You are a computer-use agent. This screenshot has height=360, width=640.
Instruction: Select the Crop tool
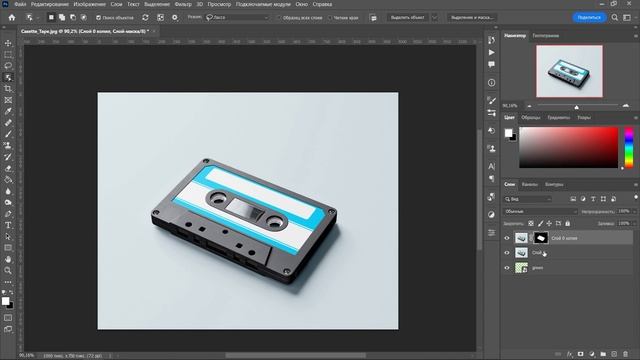pos(8,89)
